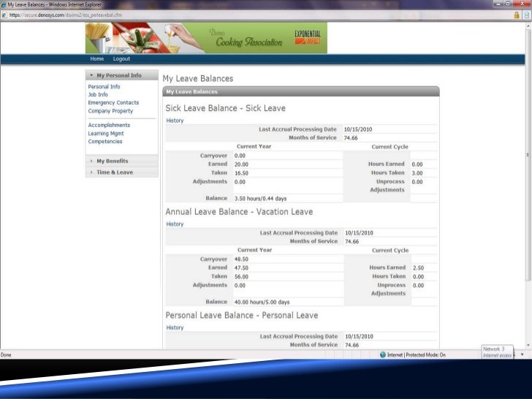Click the scrollbar up arrow
The height and width of the screenshot is (399, 532).
pyautogui.click(x=528, y=26)
